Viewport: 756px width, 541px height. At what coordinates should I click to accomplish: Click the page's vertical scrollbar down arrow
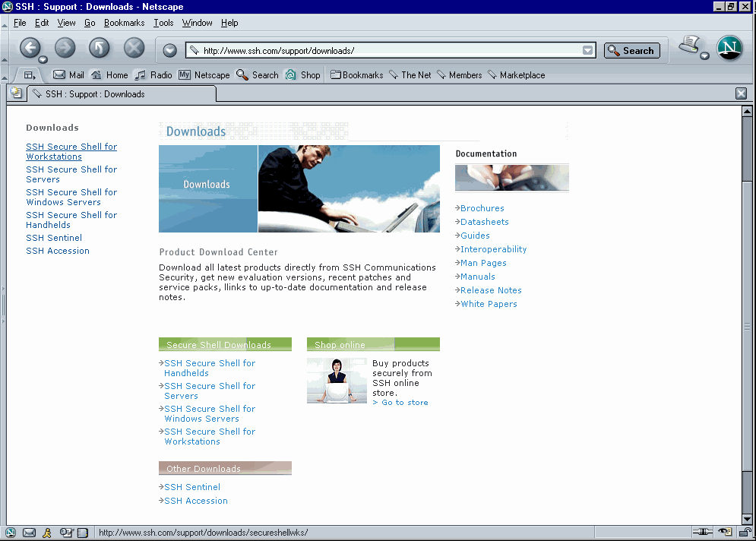748,518
